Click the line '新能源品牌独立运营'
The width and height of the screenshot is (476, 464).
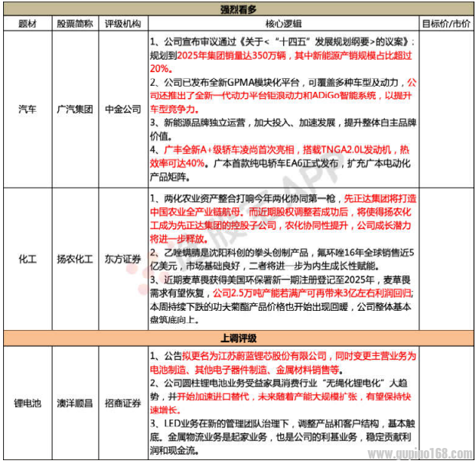(204, 123)
